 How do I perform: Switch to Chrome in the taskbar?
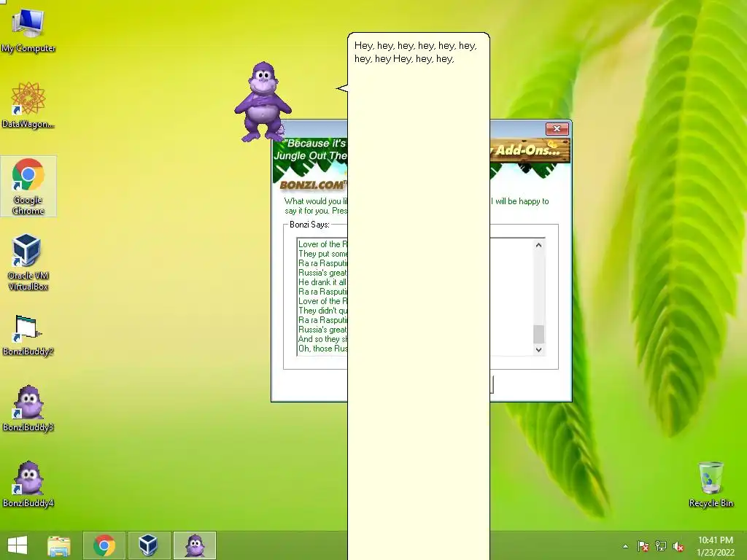click(x=104, y=545)
